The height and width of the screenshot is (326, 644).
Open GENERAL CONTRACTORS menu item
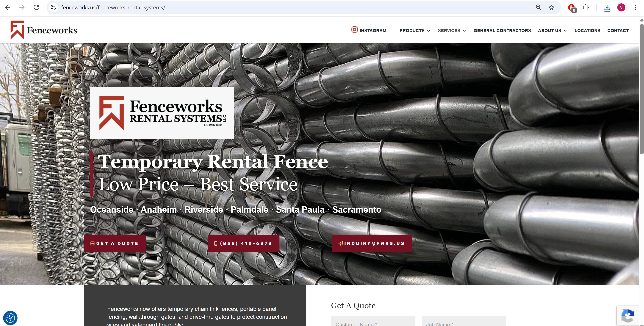tap(502, 30)
